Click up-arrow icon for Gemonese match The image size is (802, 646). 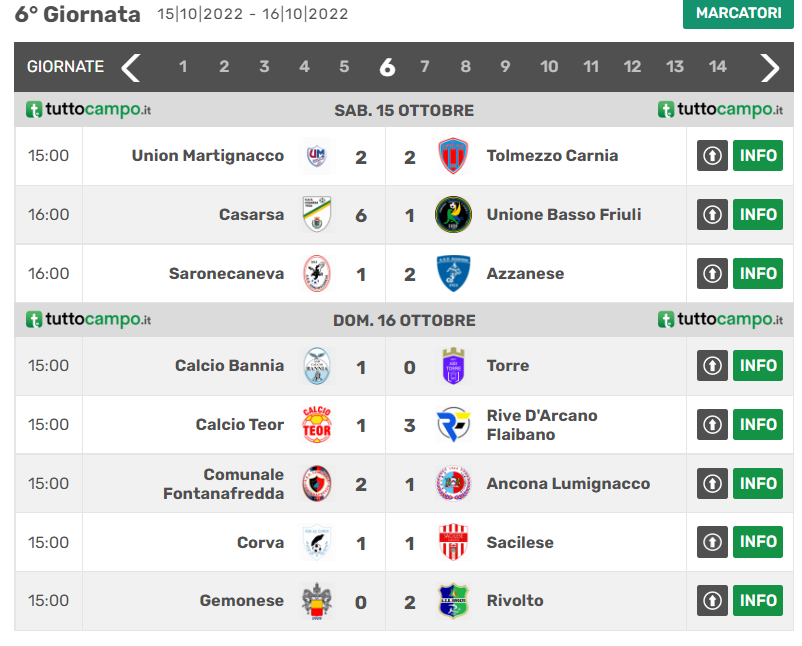coord(712,601)
